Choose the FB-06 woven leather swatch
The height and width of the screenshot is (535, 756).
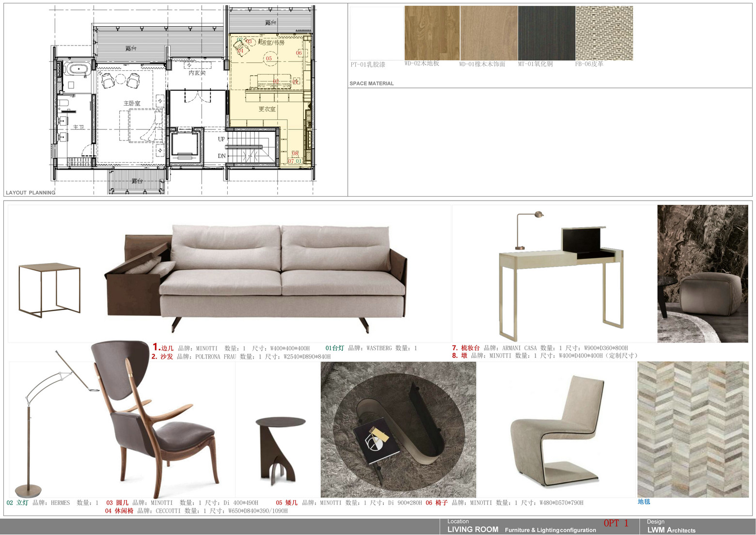[x=604, y=33]
